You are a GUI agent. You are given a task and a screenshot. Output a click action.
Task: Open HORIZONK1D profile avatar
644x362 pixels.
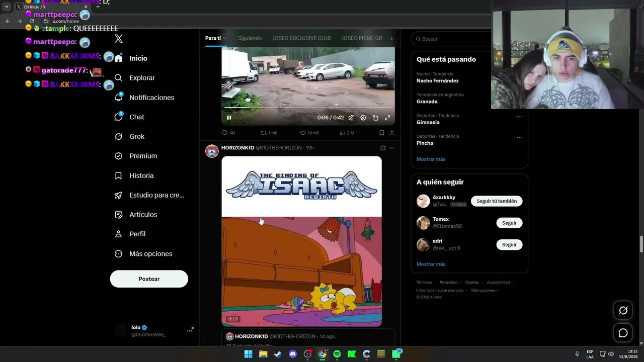[212, 151]
